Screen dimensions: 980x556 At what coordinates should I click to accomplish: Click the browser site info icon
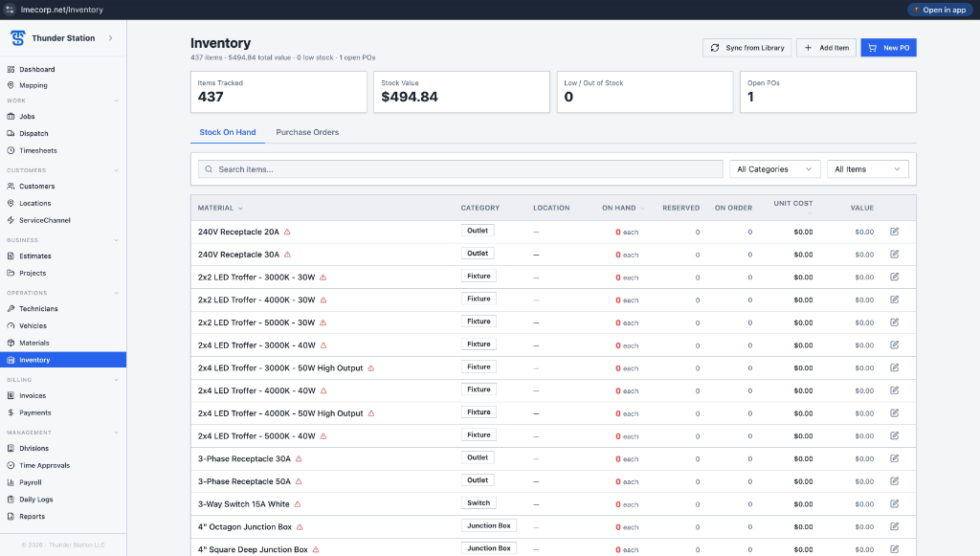click(x=10, y=10)
